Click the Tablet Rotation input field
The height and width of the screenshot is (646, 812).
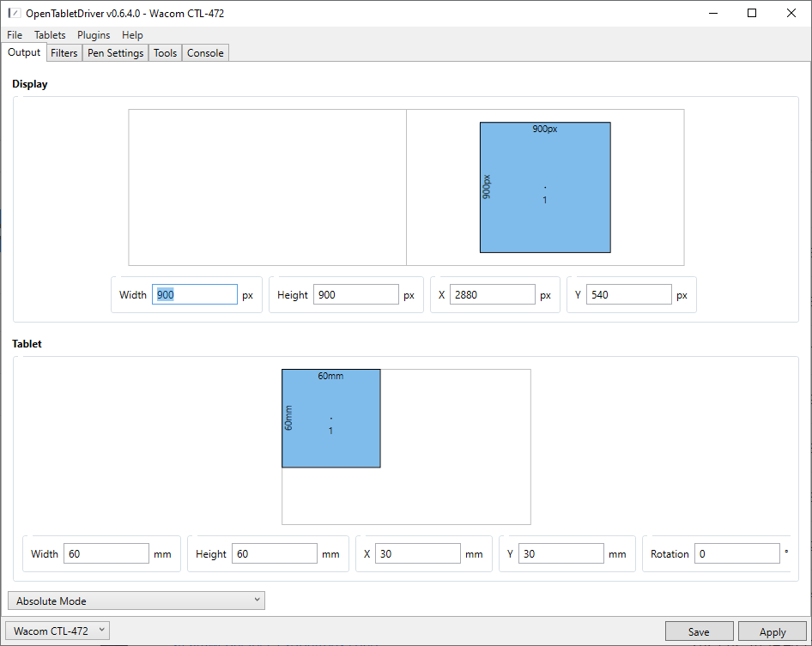point(736,554)
